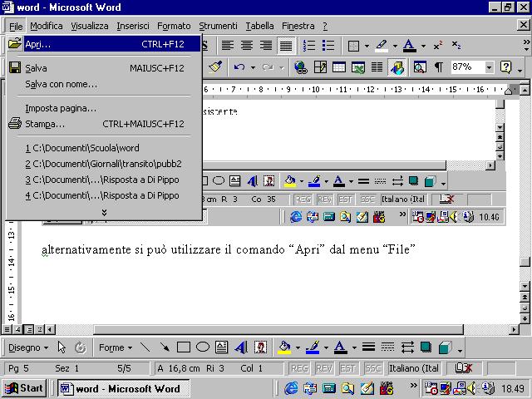Open the Zoom 87% dropdown
This screenshot has height=399, width=532.
tap(489, 67)
